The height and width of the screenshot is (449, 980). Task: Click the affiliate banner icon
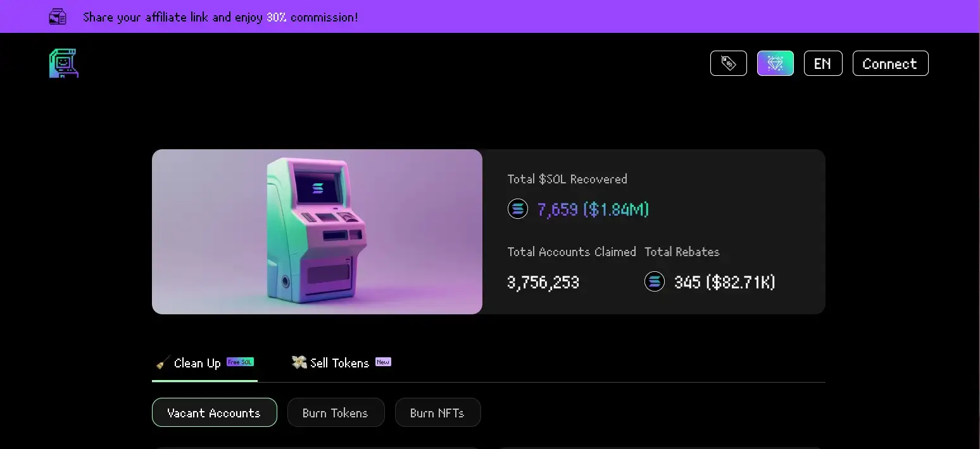coord(58,16)
